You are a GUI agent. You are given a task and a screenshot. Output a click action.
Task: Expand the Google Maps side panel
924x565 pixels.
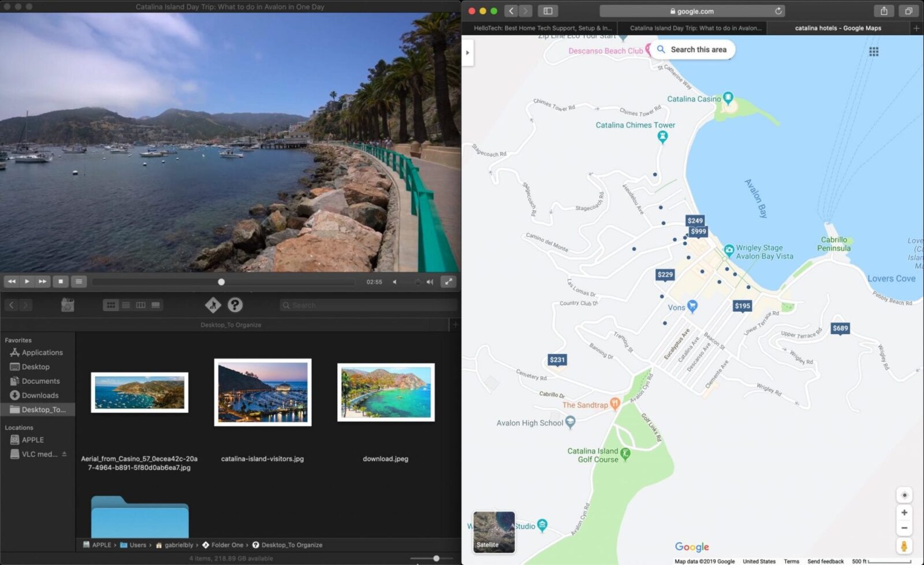(x=468, y=53)
